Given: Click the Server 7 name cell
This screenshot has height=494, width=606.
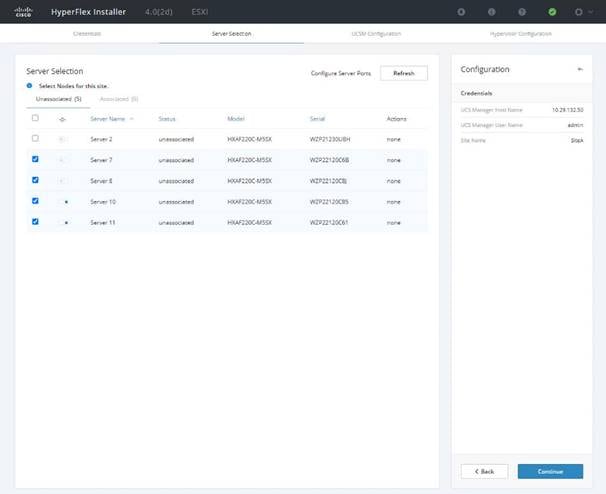Looking at the screenshot, I should [101, 160].
